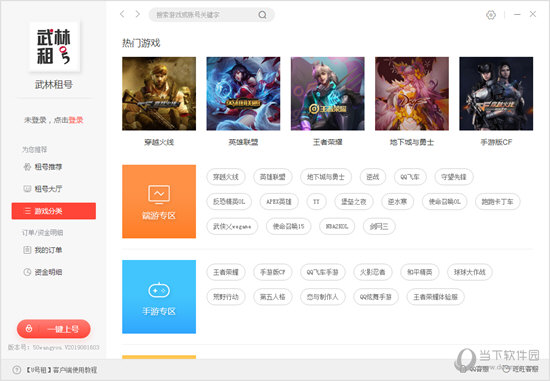The height and width of the screenshot is (381, 550).
Task: Click the orange 端游专区 tile
Action: pos(159,201)
